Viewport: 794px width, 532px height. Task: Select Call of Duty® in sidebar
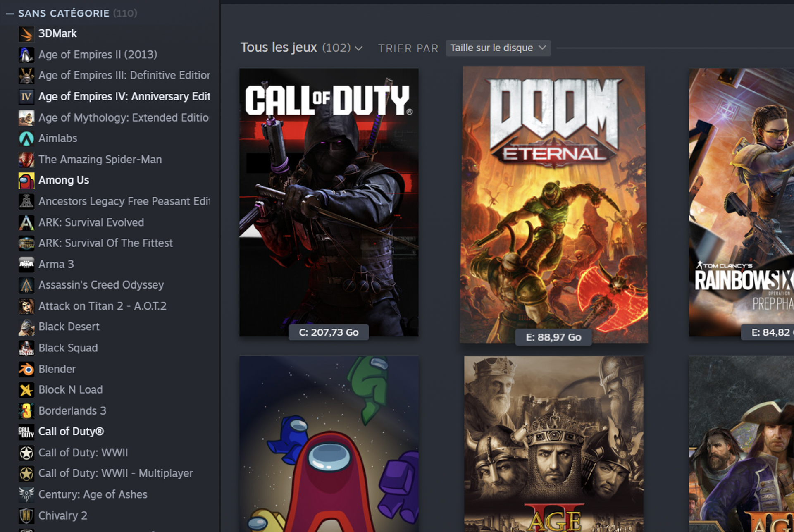pyautogui.click(x=71, y=432)
